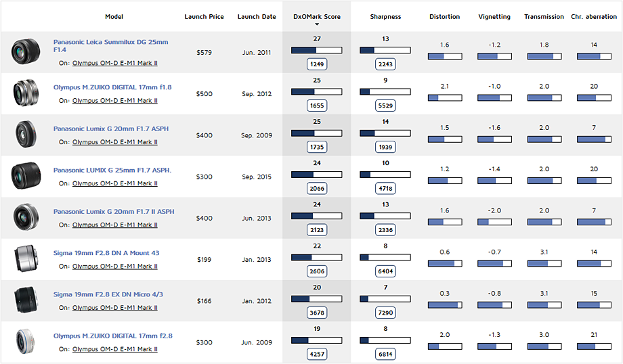Click Olympus 17mm f1.8 lens thumbnail
Viewport: 623px width, 364px height.
(26, 93)
